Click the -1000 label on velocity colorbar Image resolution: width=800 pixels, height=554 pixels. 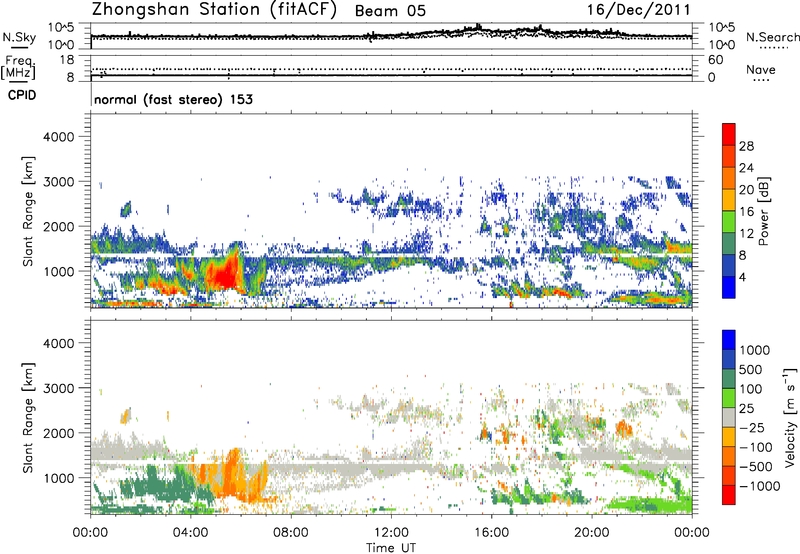760,486
